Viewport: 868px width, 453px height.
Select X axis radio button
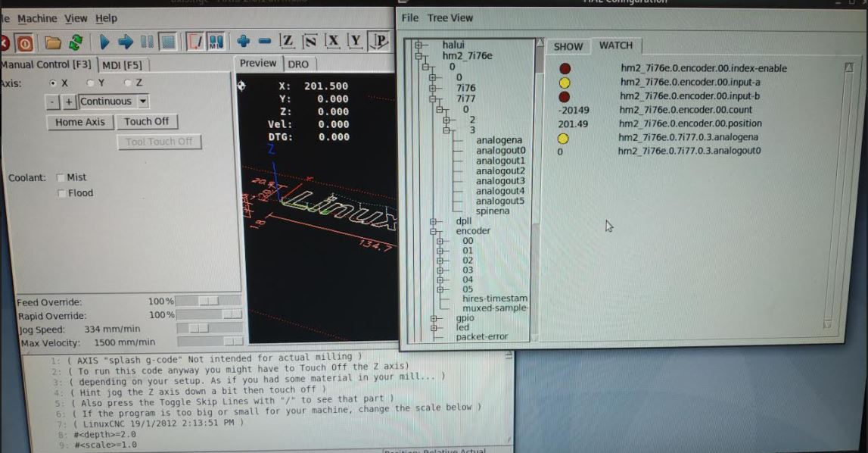53,83
